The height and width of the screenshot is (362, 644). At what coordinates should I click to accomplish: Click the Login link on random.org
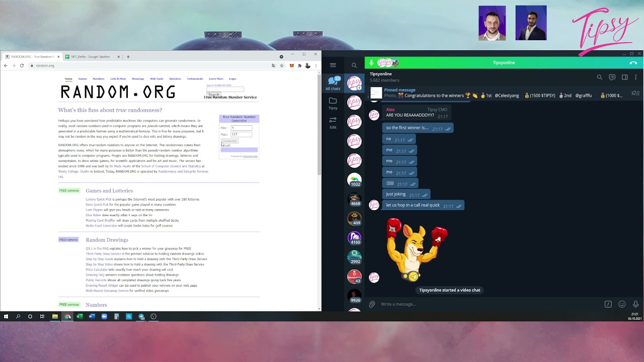pos(232,79)
